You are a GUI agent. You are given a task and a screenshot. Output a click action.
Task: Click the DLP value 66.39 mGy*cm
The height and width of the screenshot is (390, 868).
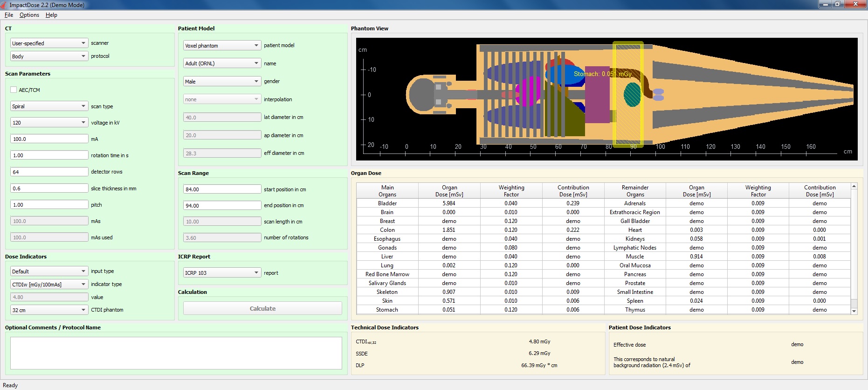539,365
